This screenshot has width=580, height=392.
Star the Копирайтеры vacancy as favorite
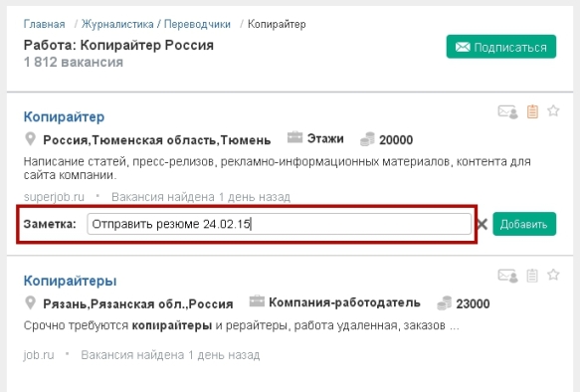click(x=553, y=275)
